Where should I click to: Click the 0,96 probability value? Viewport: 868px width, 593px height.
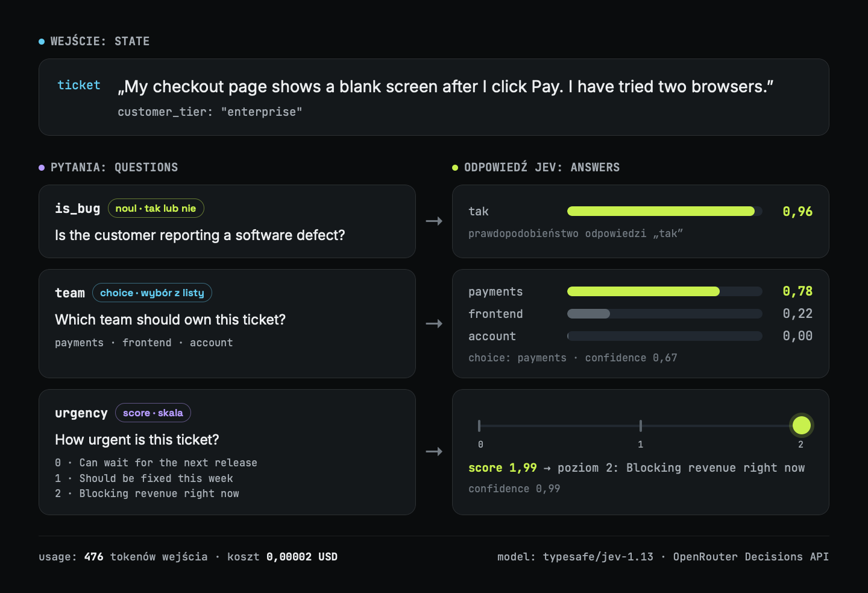797,212
